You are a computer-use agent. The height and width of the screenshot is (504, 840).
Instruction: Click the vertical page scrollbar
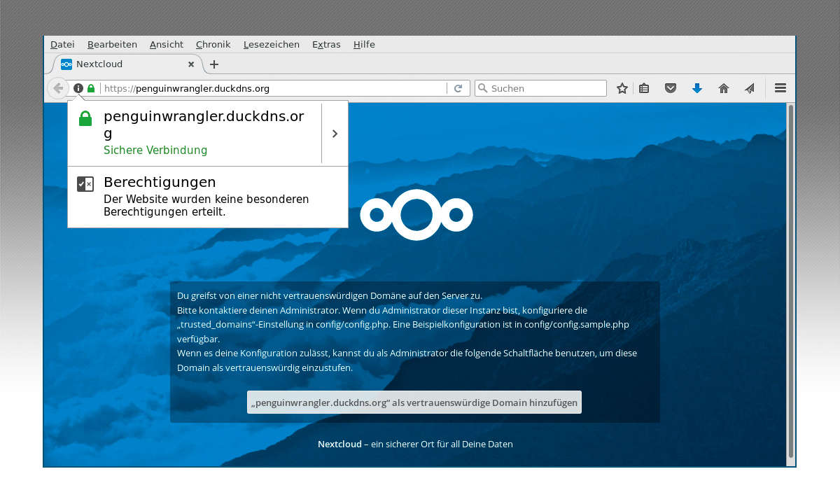(x=791, y=280)
